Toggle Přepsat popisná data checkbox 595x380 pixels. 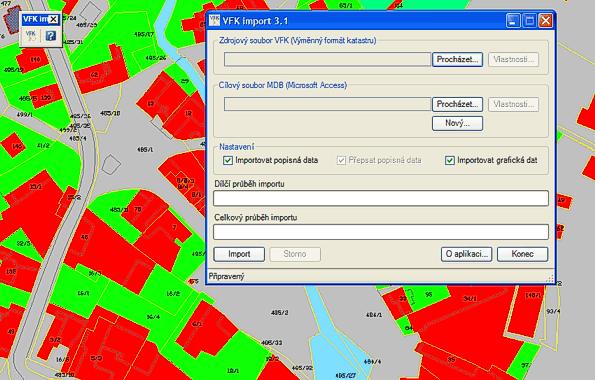(x=341, y=161)
